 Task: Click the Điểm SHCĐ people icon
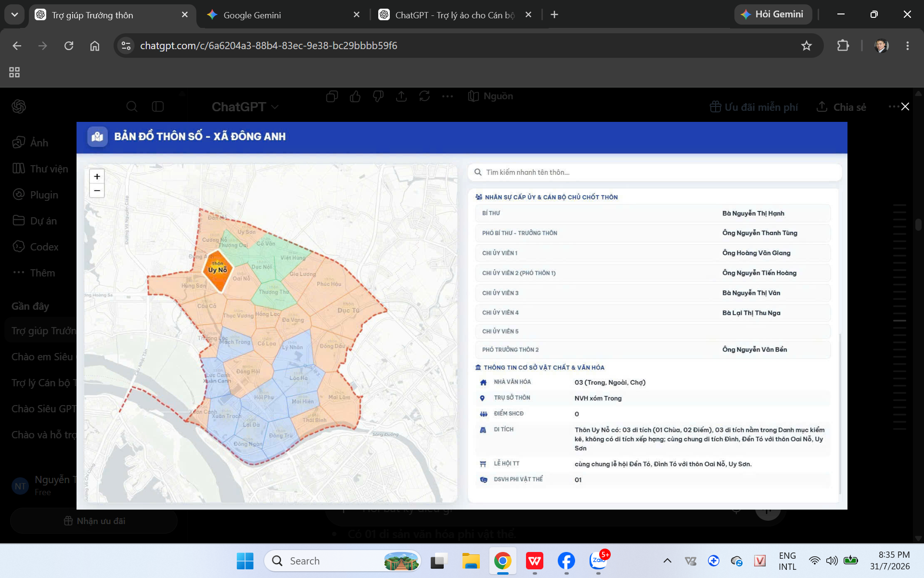[x=483, y=414]
